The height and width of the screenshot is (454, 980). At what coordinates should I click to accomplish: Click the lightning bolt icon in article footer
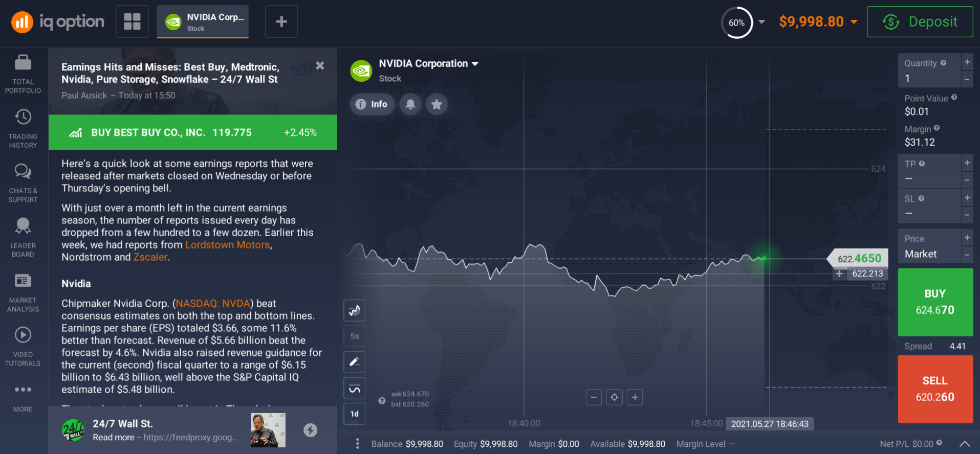click(310, 430)
